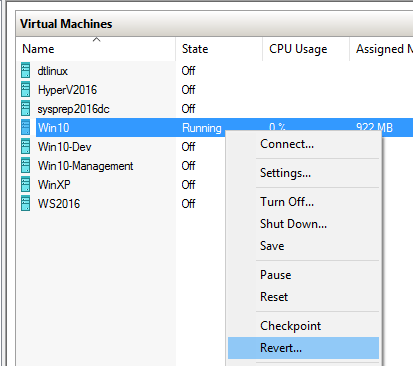This screenshot has width=413, height=366.
Task: Sort by the Name column header
Action: coord(96,49)
